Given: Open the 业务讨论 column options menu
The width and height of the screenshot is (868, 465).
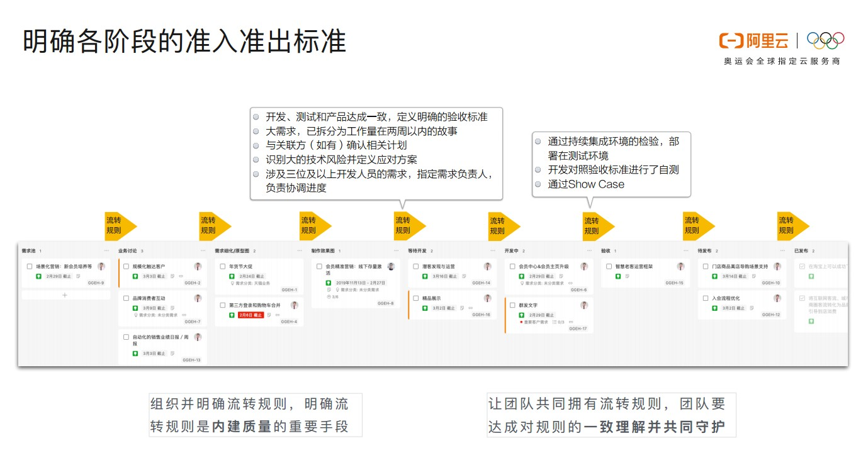Looking at the screenshot, I should 202,250.
